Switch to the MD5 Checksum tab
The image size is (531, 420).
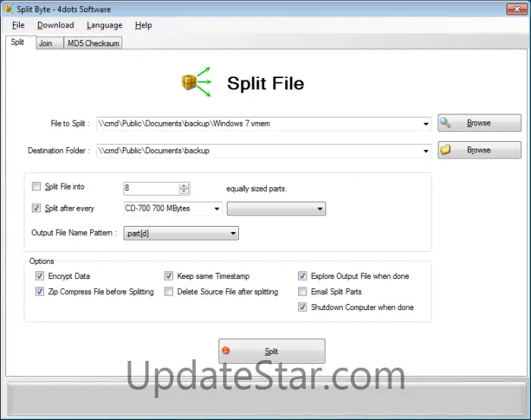pyautogui.click(x=93, y=43)
